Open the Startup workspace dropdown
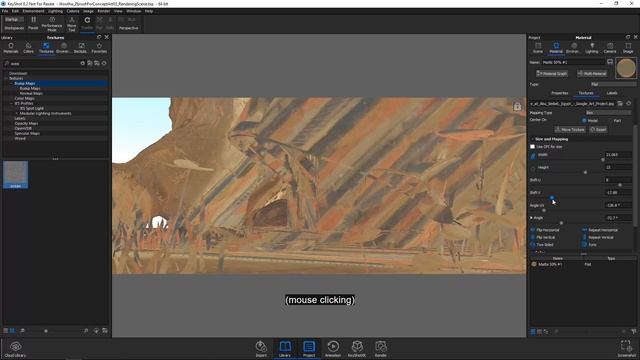 coord(14,20)
